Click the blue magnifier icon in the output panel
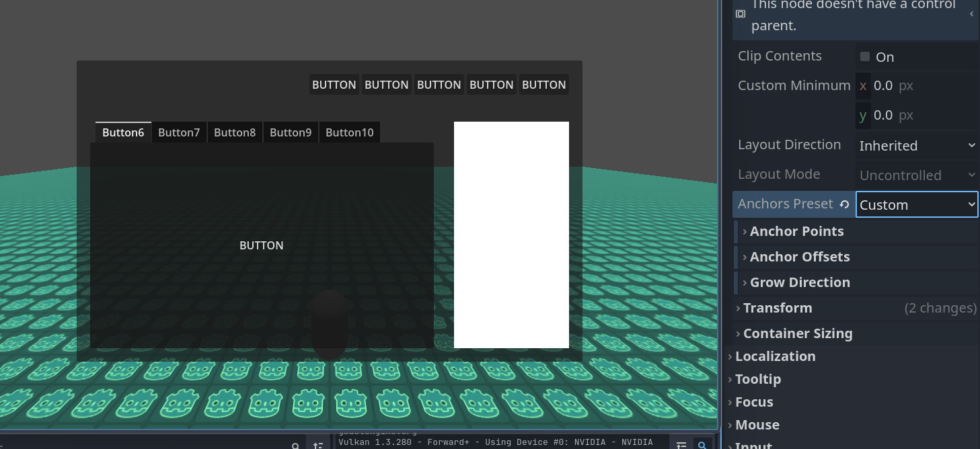The image size is (980, 449). click(702, 445)
